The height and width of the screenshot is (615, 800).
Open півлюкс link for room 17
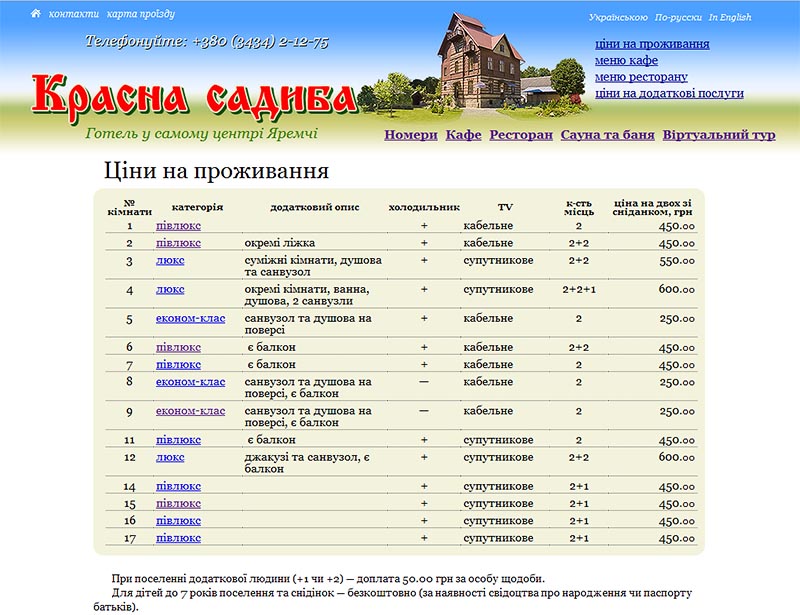click(x=178, y=538)
